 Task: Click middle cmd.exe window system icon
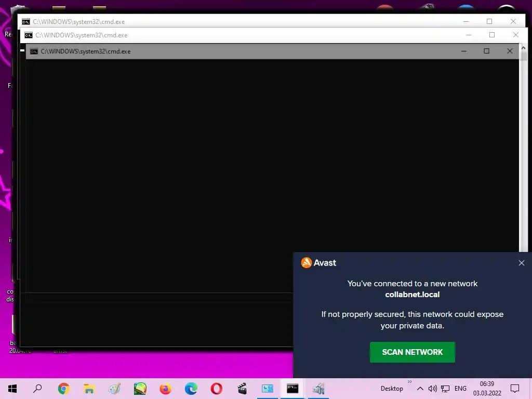(29, 35)
